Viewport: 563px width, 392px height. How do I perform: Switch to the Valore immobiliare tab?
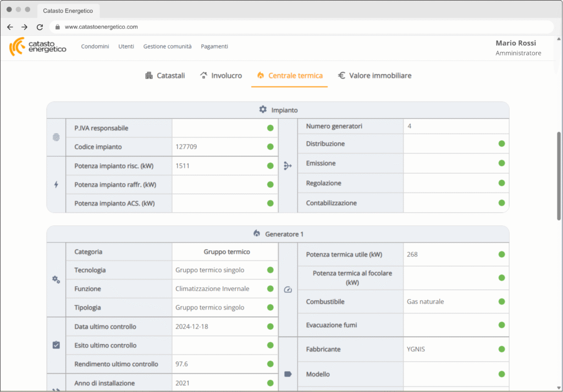pyautogui.click(x=374, y=76)
